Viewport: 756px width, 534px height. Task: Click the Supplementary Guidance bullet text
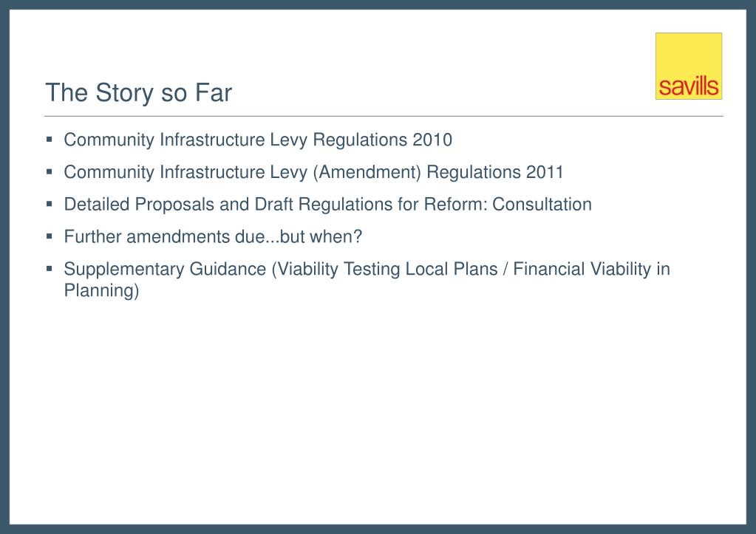[367, 279]
